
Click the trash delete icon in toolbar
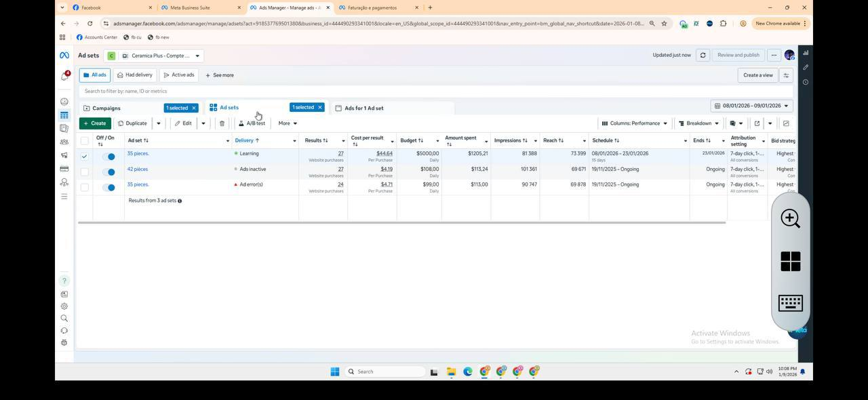pyautogui.click(x=222, y=123)
